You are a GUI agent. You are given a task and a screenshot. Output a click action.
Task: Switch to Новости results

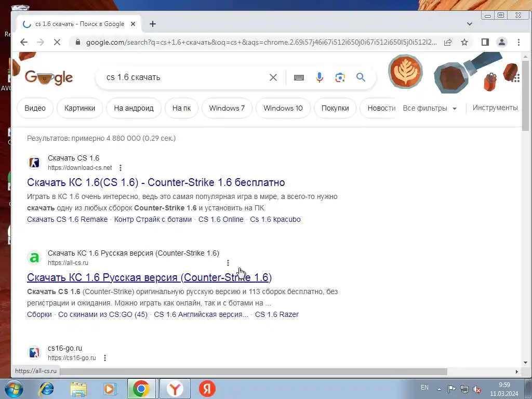click(381, 108)
